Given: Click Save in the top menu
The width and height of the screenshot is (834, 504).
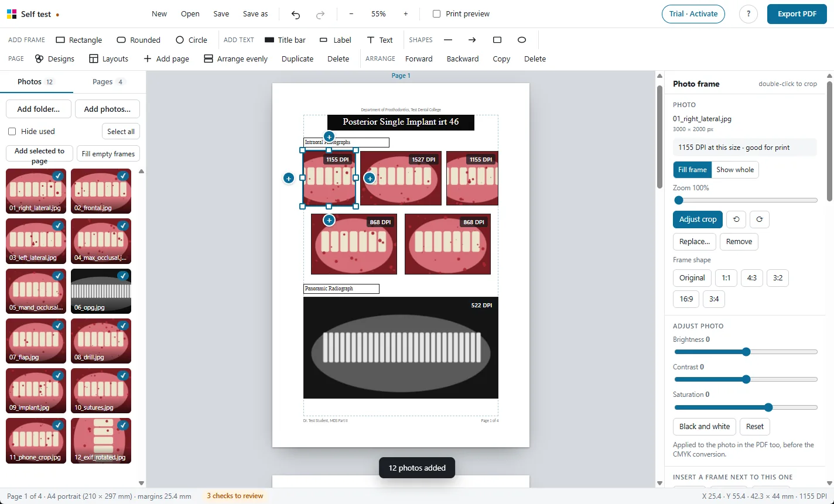Looking at the screenshot, I should [221, 14].
